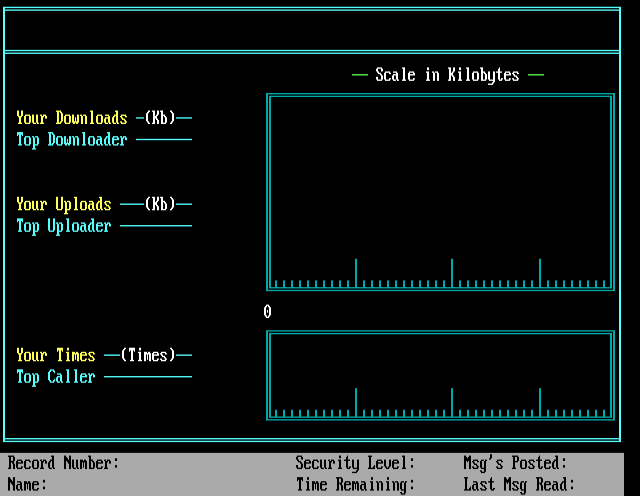Click the '(Kb)' unit beside Your Uploads
The image size is (640, 496).
(x=160, y=204)
